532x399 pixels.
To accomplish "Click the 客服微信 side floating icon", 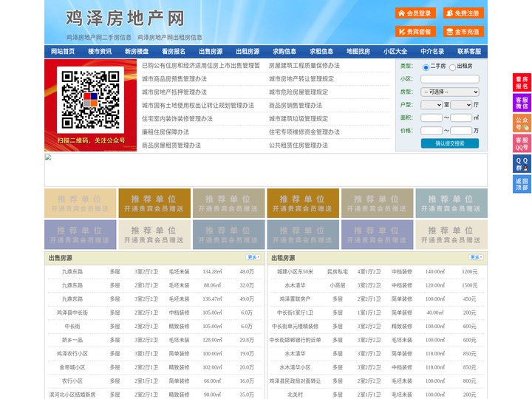I will [x=522, y=103].
